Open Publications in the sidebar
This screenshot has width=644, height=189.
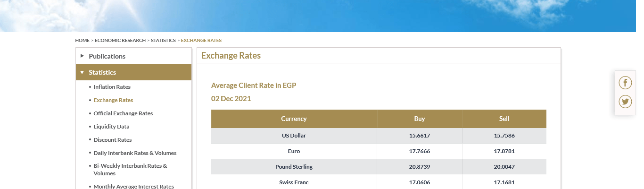pos(107,56)
